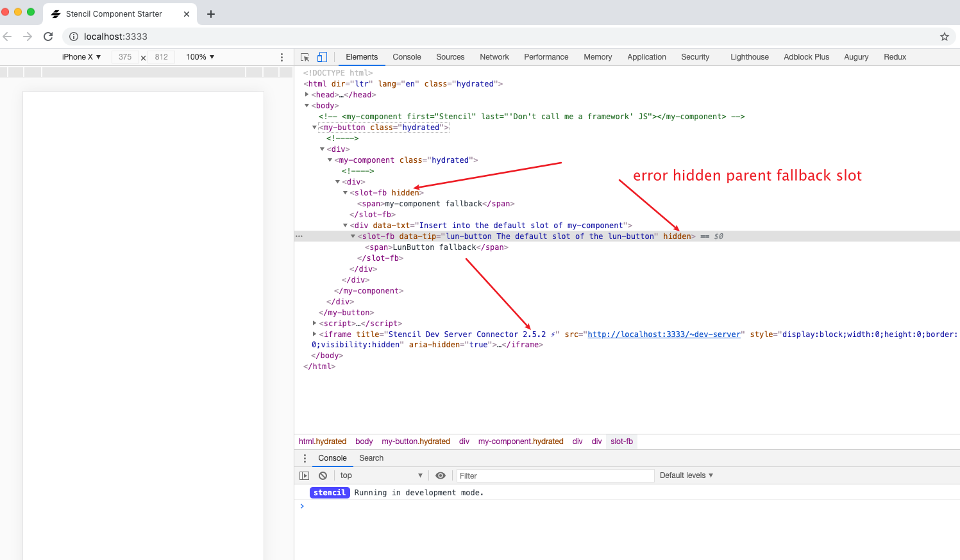Collapse the my-button element node
This screenshot has width=960, height=560.
[x=314, y=127]
